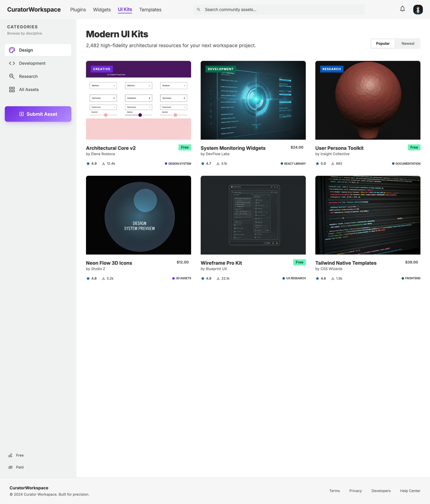
Task: Open the Plugins section
Action: coord(78,10)
